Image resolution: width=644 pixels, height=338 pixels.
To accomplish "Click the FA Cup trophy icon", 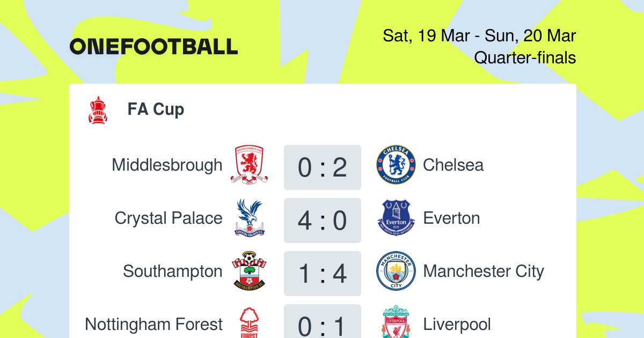I will click(x=97, y=110).
